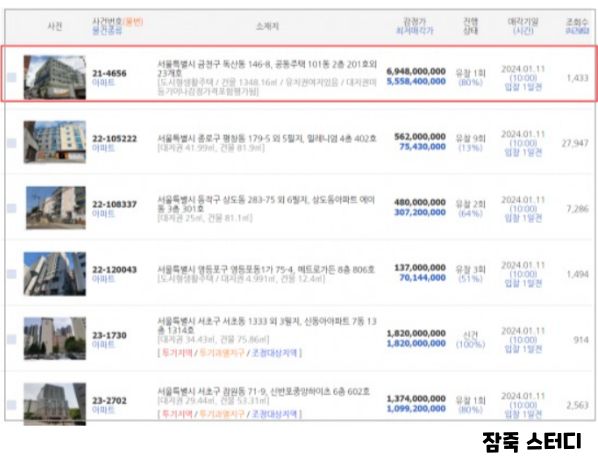Select the minimum price 70,144,000
Image resolution: width=598 pixels, height=464 pixels.
[x=423, y=278]
